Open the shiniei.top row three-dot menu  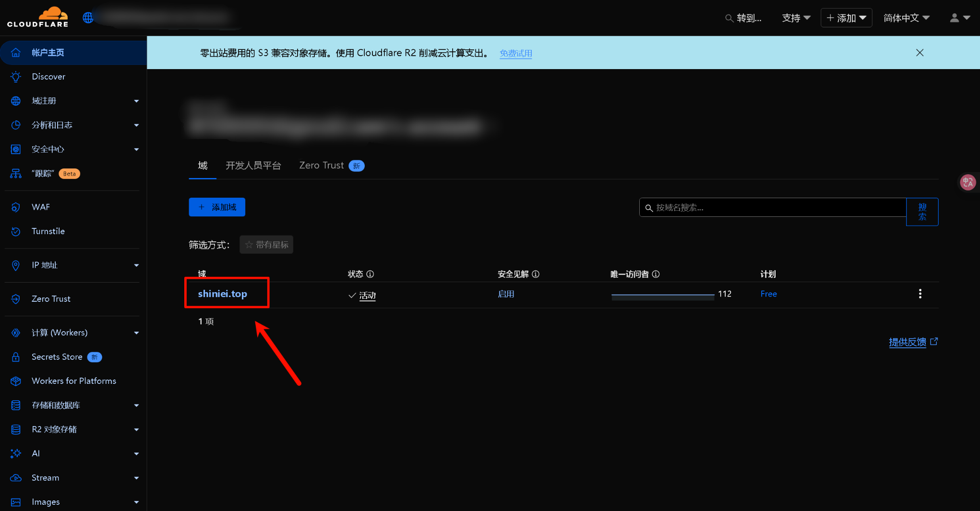click(920, 294)
